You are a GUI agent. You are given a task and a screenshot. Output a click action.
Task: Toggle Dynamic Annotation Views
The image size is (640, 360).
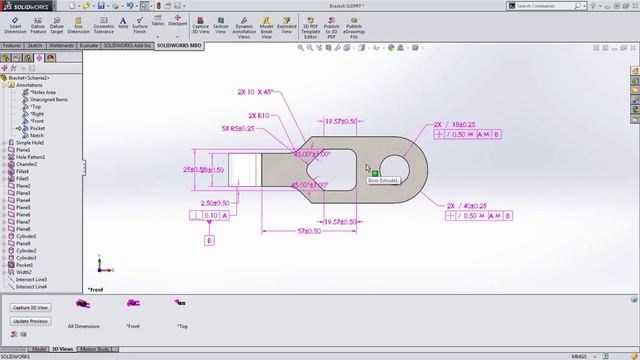point(244,28)
